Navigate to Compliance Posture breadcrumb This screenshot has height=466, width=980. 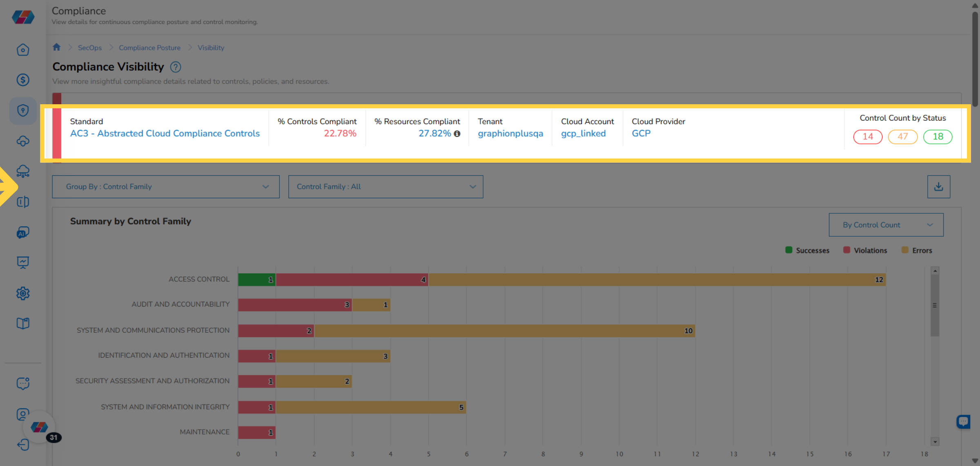(149, 48)
